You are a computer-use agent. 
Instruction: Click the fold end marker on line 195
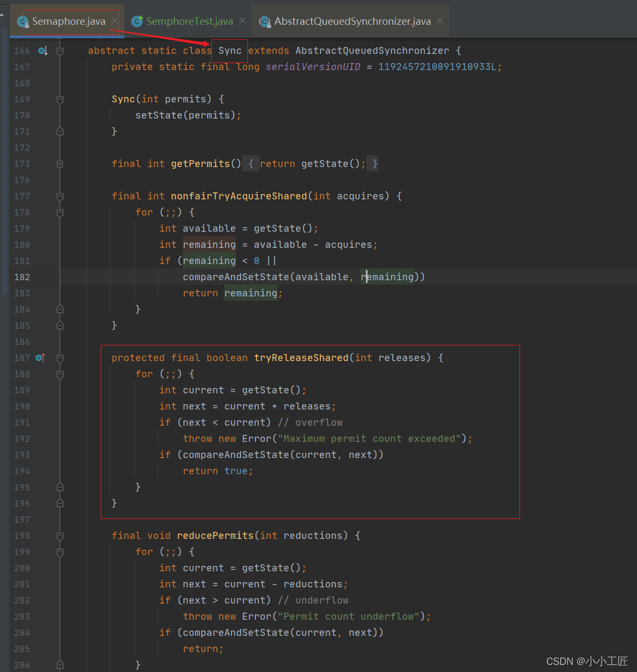[60, 487]
